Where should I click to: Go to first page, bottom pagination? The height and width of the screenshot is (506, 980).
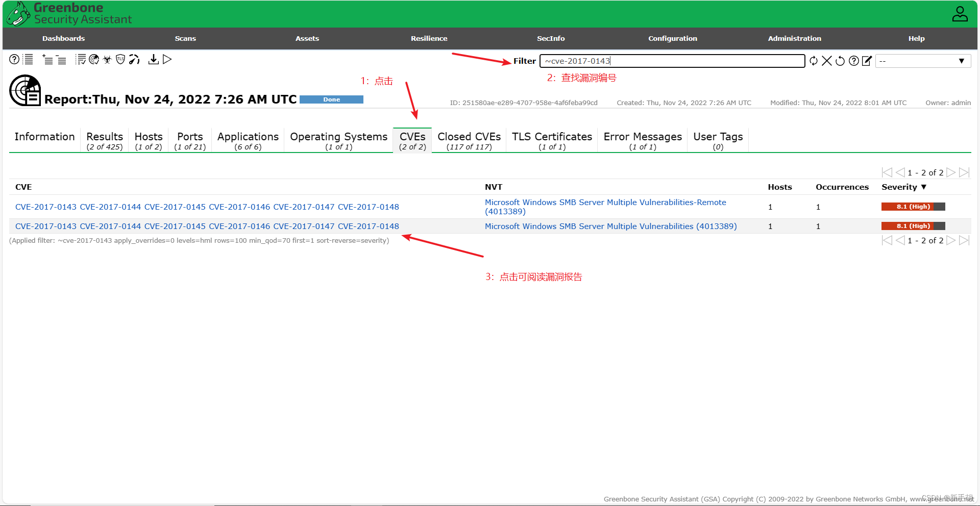click(887, 240)
